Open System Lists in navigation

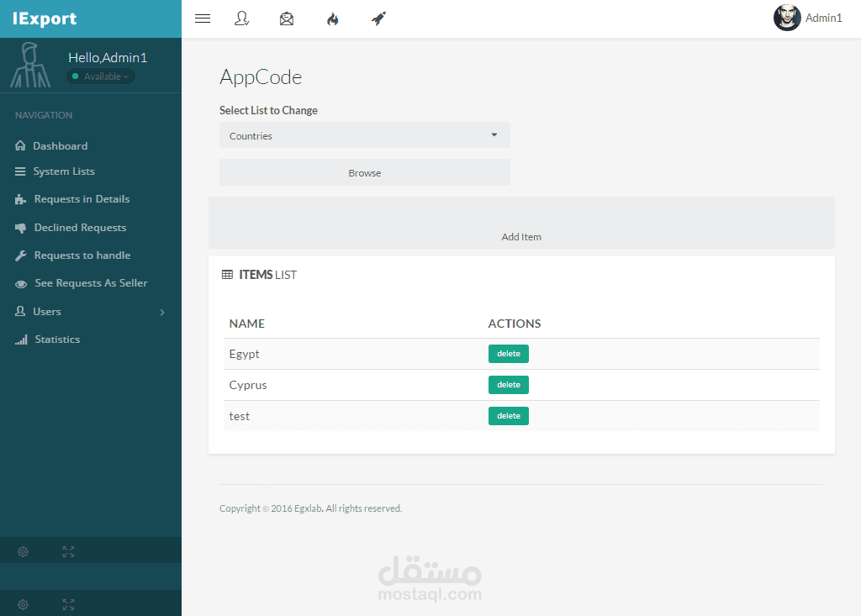pyautogui.click(x=64, y=171)
